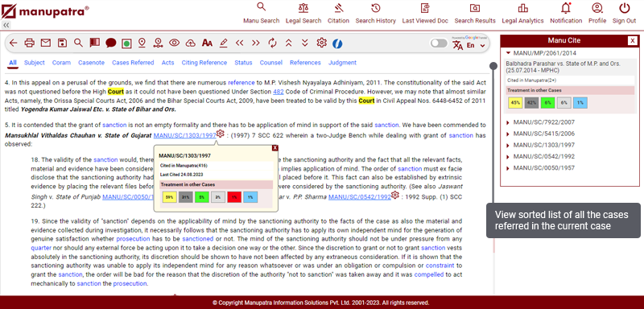Toggle the translation switch
The image size is (644, 309).
[x=439, y=43]
